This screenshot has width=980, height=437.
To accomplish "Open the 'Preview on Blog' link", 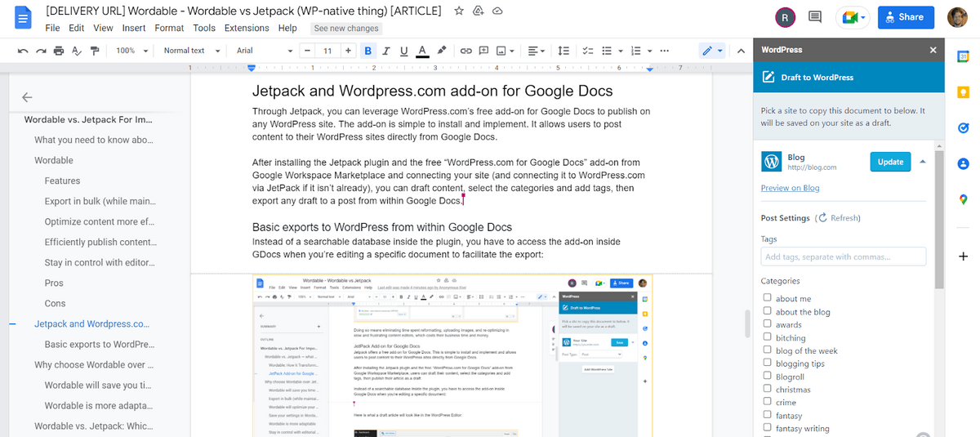I will coord(790,188).
